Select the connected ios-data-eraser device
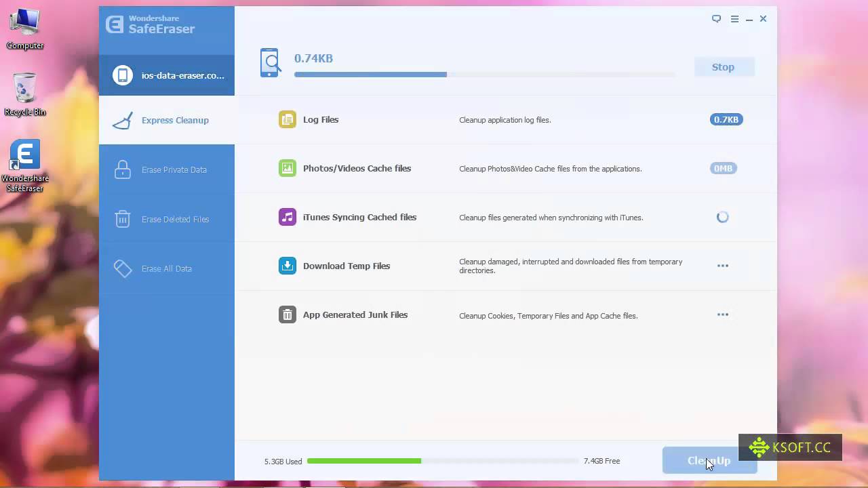Image resolution: width=868 pixels, height=488 pixels. pyautogui.click(x=167, y=75)
